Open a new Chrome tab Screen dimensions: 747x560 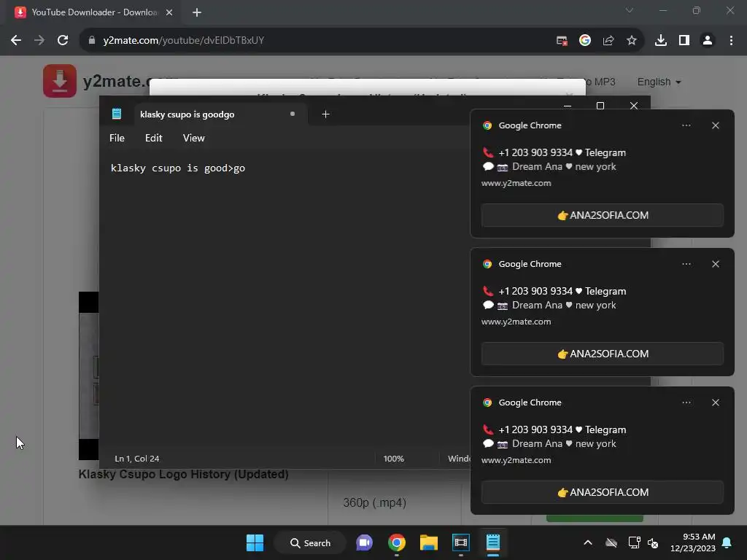pos(197,12)
